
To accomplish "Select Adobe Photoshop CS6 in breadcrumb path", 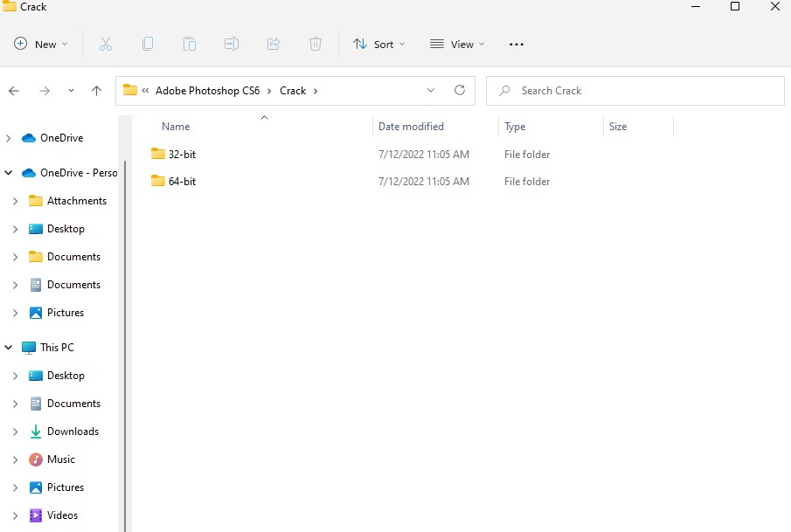I will [209, 91].
